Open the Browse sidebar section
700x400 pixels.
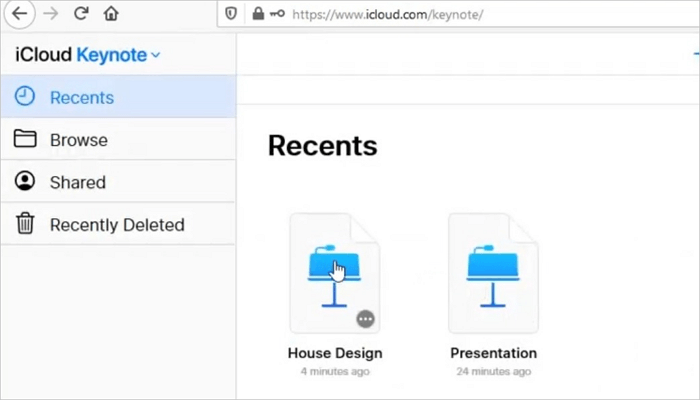[118, 139]
